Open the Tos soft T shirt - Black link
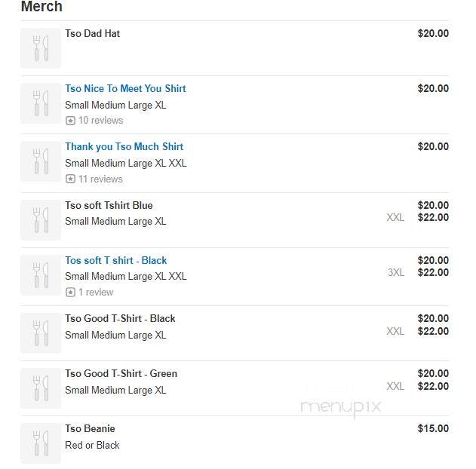The width and height of the screenshot is (476, 469). [116, 260]
